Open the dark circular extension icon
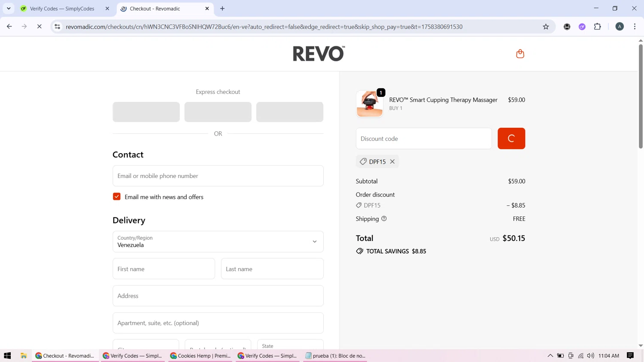The width and height of the screenshot is (644, 362). click(x=567, y=27)
